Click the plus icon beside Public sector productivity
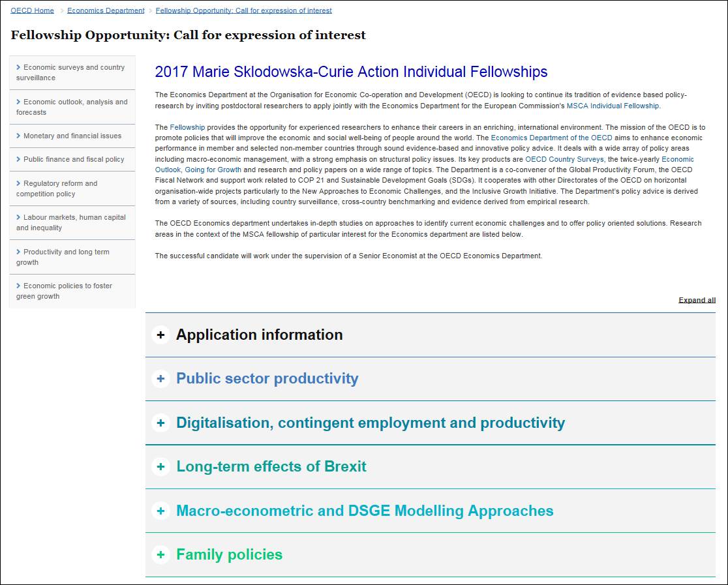Viewport: 728px width, 585px height. pos(160,379)
